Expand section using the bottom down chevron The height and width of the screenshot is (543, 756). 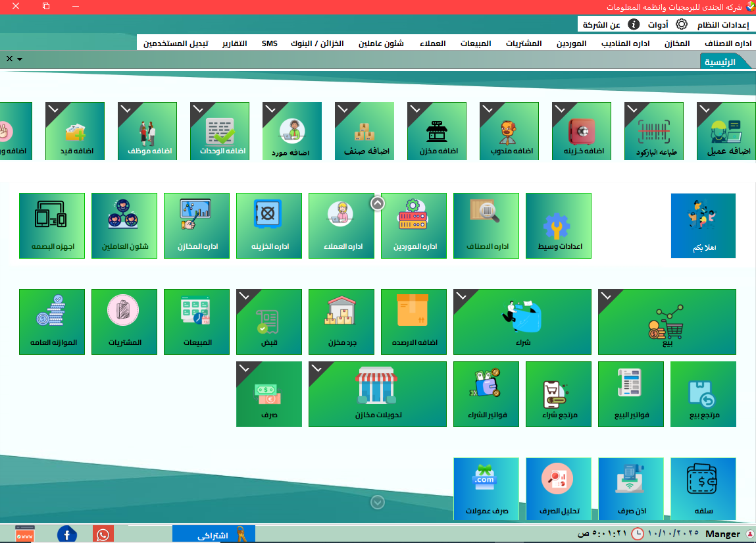(x=378, y=502)
